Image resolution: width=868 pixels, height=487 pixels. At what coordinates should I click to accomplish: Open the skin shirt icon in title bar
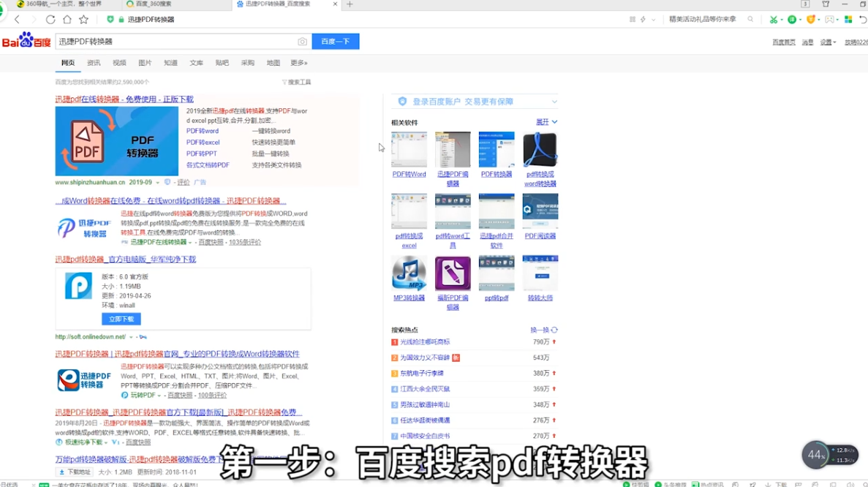click(x=826, y=4)
